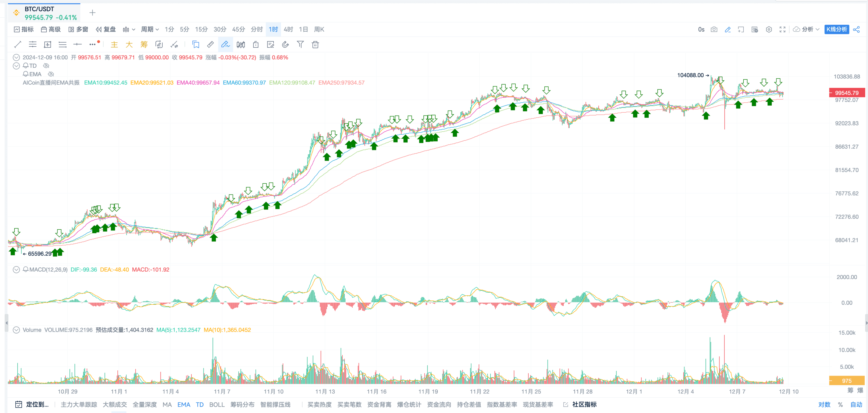
Task: Open more drawing tools ellipsis
Action: click(93, 44)
